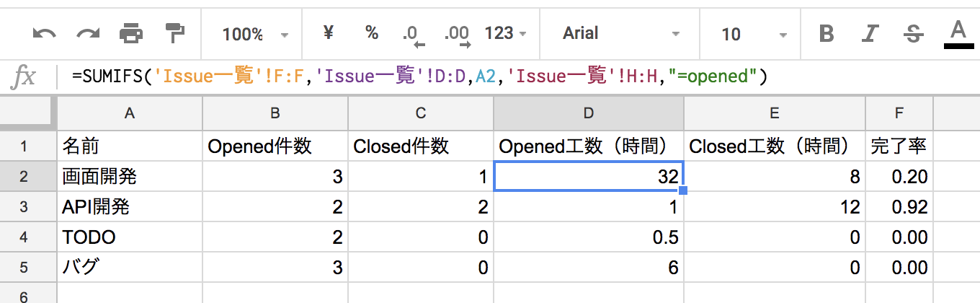Select column B header

click(275, 113)
